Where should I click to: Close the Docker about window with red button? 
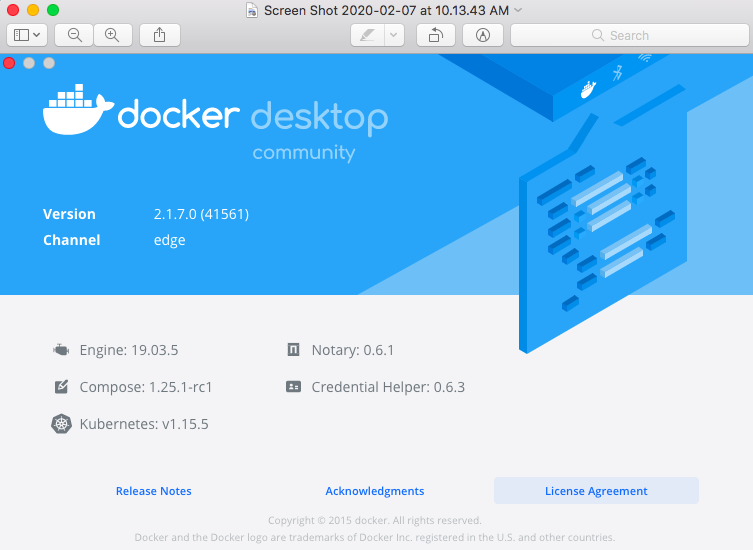pyautogui.click(x=9, y=63)
